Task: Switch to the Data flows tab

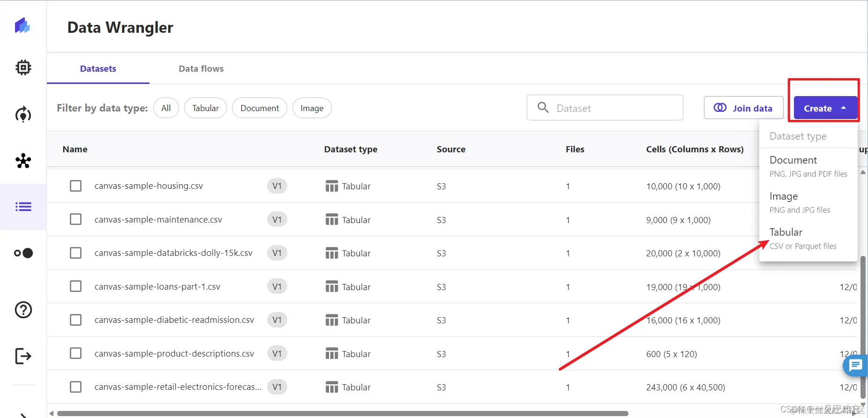Action: click(201, 69)
